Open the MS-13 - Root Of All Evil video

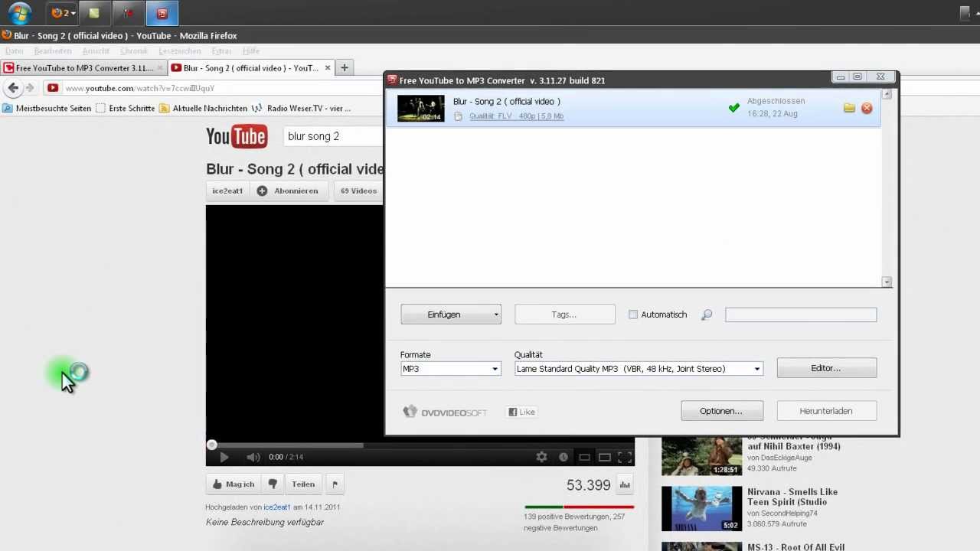point(795,547)
